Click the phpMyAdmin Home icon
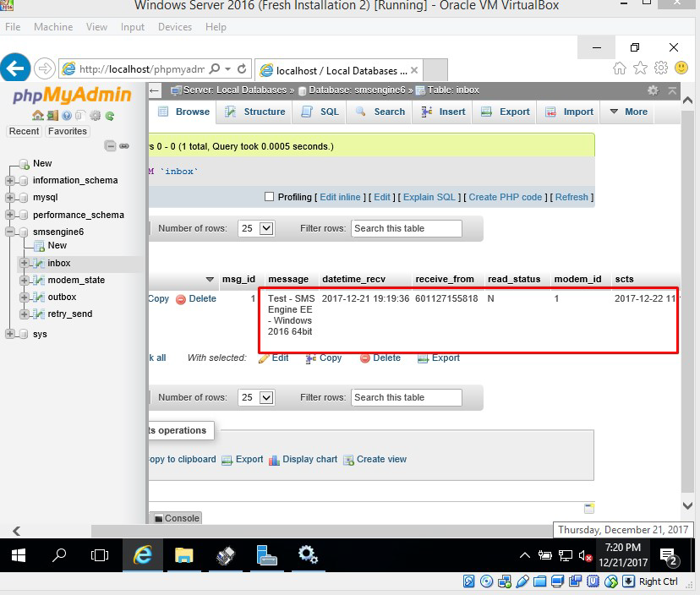This screenshot has width=700, height=595. click(x=37, y=116)
